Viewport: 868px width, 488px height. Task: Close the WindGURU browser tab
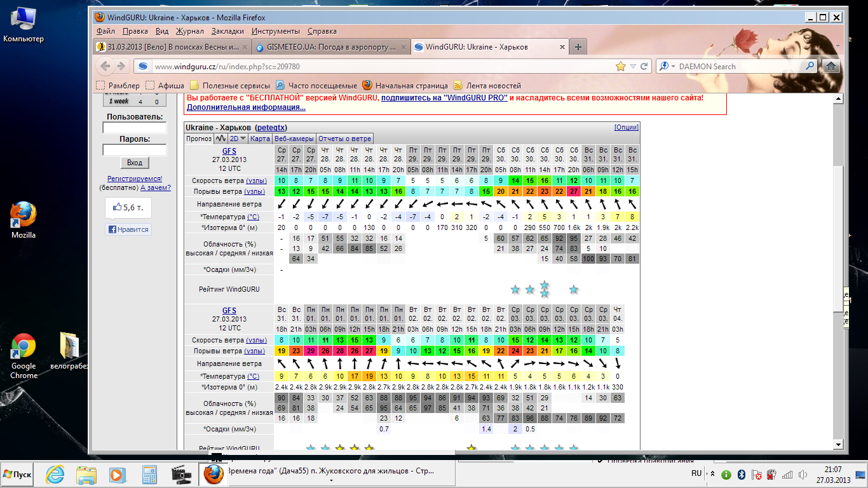click(562, 47)
